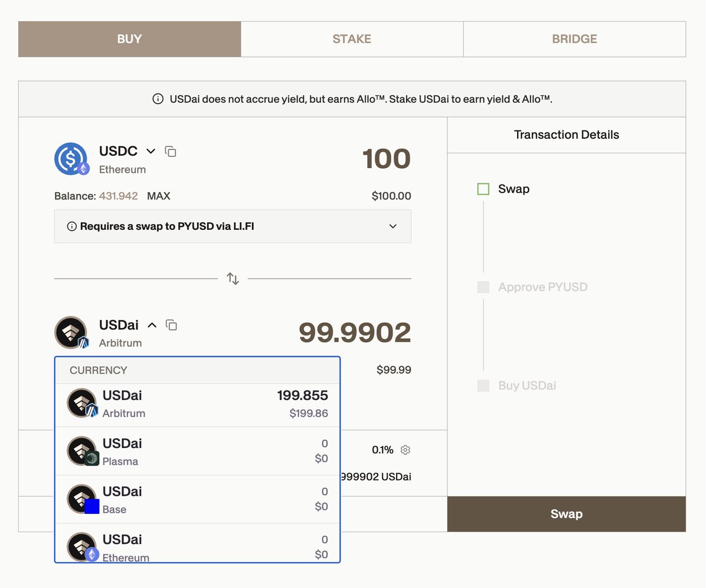The width and height of the screenshot is (706, 588).
Task: Click the 100 amount input field
Action: 386,159
